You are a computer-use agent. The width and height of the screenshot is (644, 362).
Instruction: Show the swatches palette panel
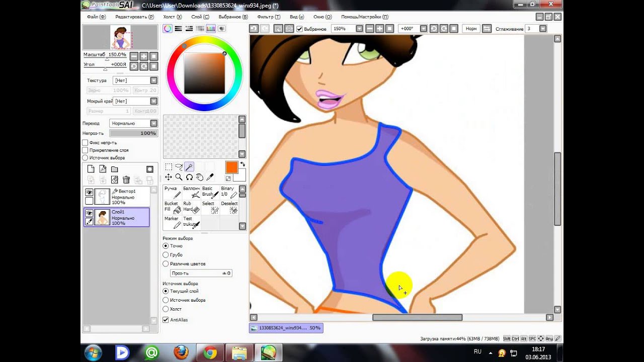tap(211, 29)
